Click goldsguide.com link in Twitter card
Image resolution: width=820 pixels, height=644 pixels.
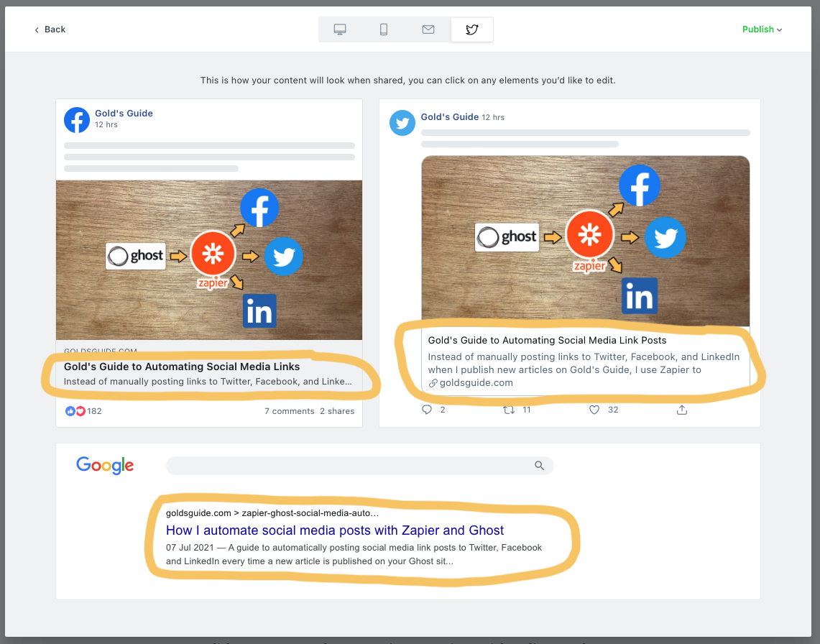click(476, 382)
